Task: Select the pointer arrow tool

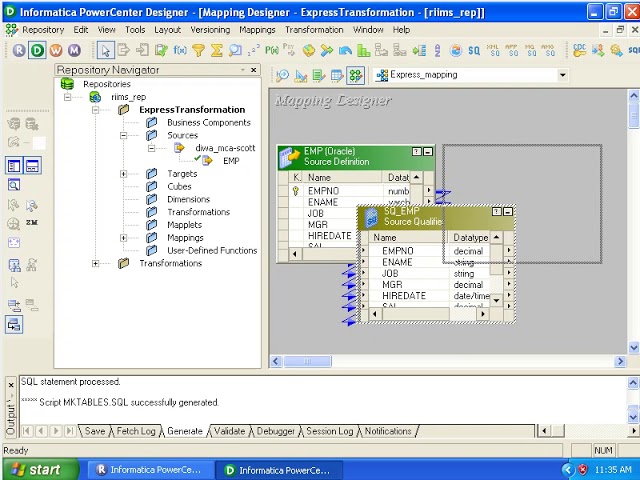Action: pyautogui.click(x=106, y=51)
